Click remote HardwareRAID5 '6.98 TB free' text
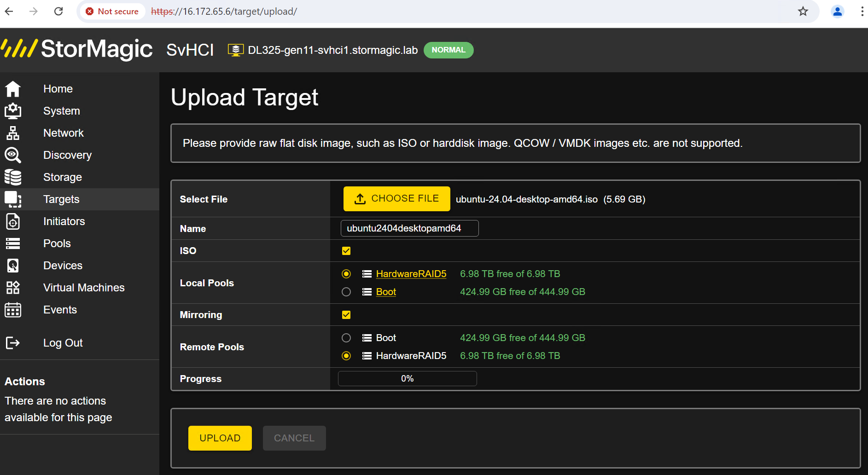The height and width of the screenshot is (475, 868). [x=510, y=356]
